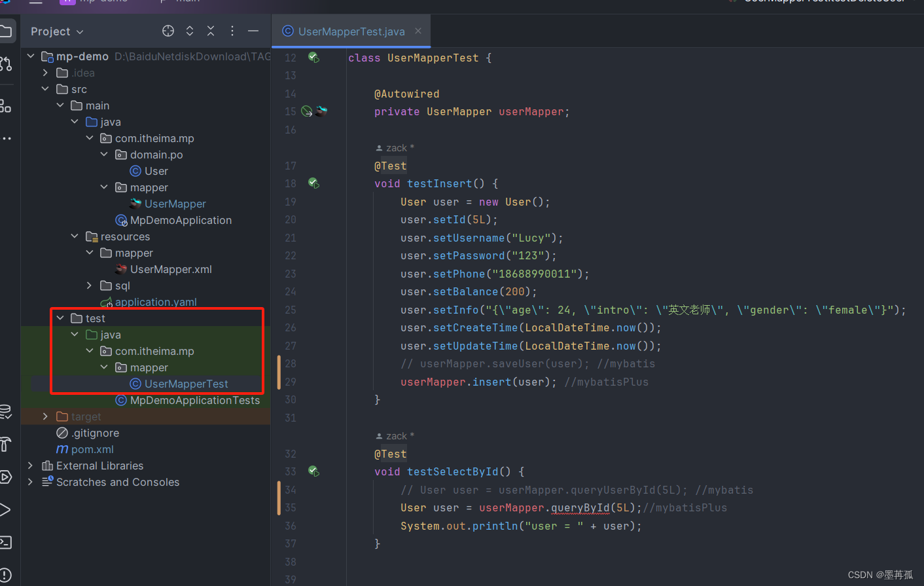Image resolution: width=924 pixels, height=586 pixels.
Task: Click zack author hint above testSelectById
Action: pos(395,436)
